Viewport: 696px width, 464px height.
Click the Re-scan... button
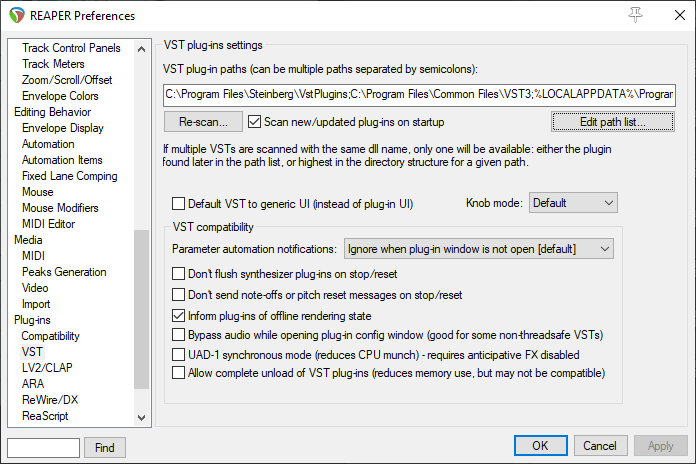(203, 122)
